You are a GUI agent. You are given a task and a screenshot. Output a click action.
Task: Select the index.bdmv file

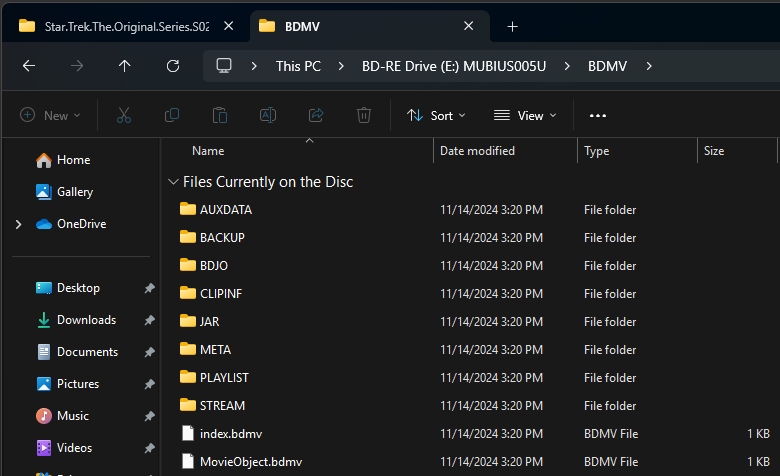(231, 434)
